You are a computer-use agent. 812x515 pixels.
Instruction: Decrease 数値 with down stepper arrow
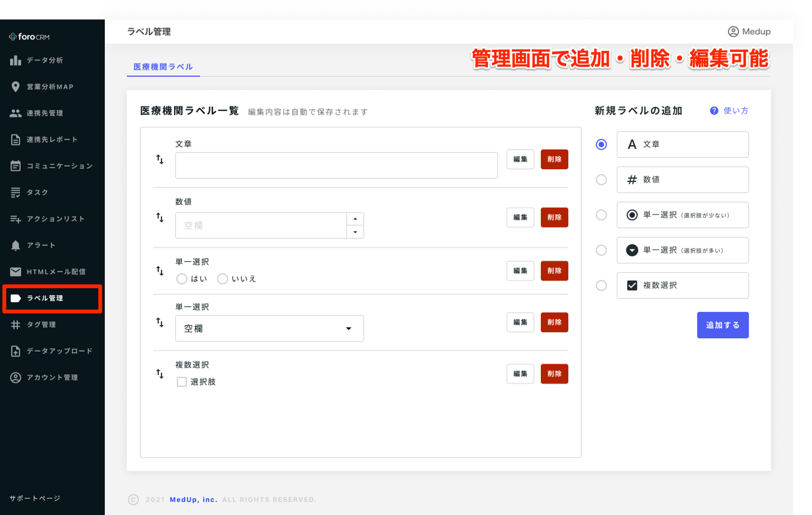[x=355, y=232]
